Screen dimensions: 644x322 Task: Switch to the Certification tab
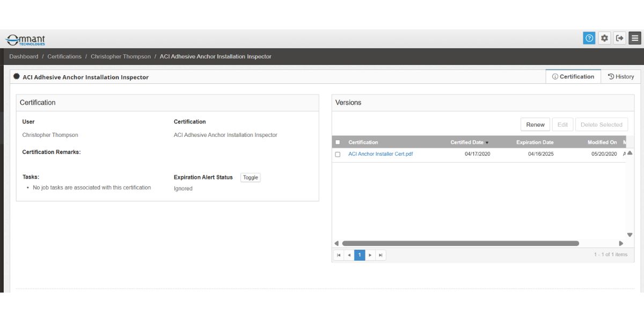(x=573, y=77)
